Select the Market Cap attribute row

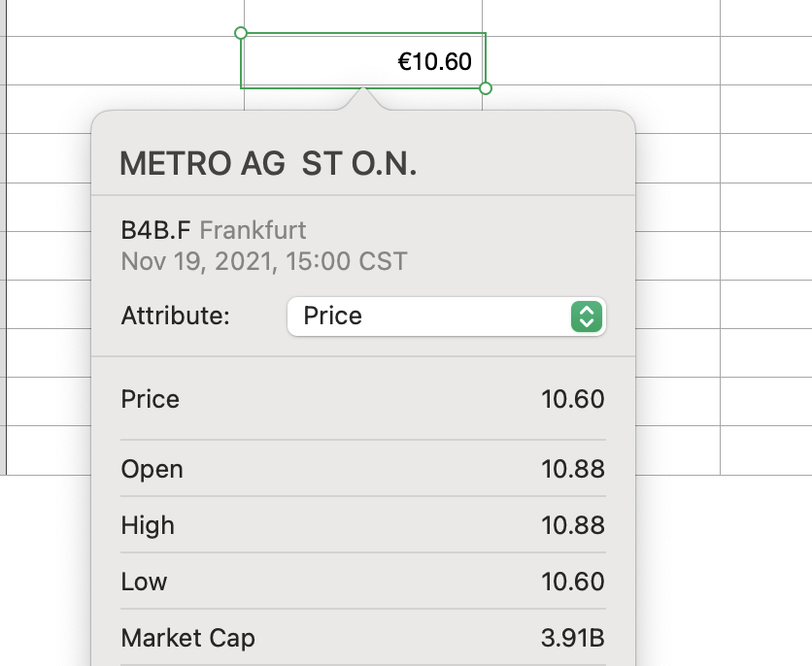pos(362,638)
